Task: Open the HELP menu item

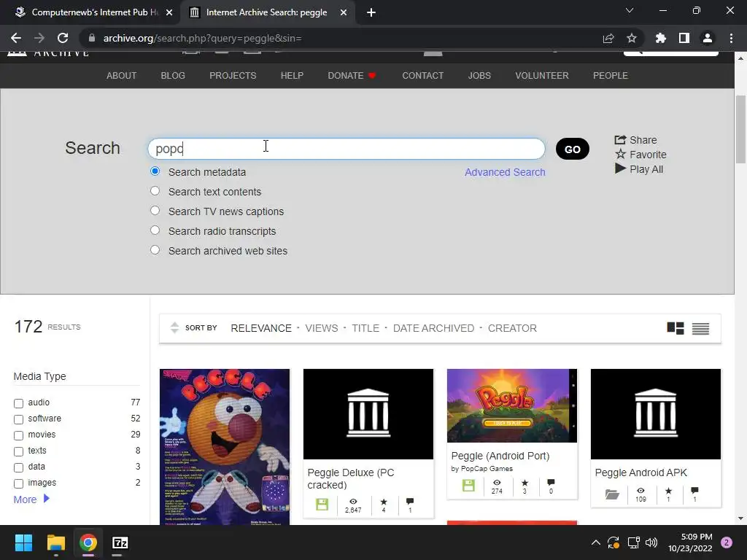Action: 292,76
